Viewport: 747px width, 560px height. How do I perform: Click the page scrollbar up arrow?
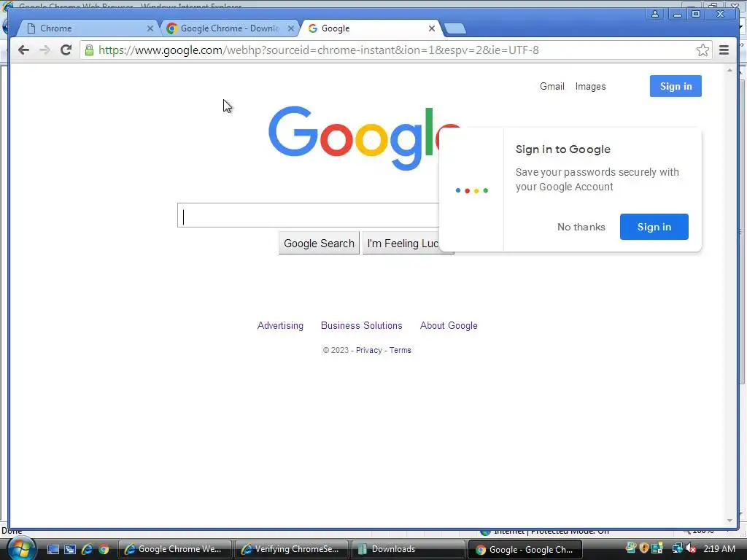tap(729, 71)
